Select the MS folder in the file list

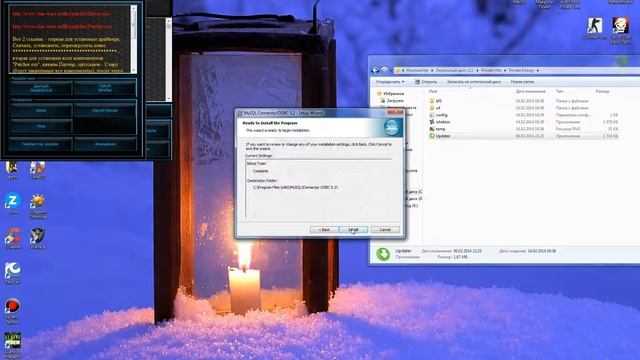point(524,101)
